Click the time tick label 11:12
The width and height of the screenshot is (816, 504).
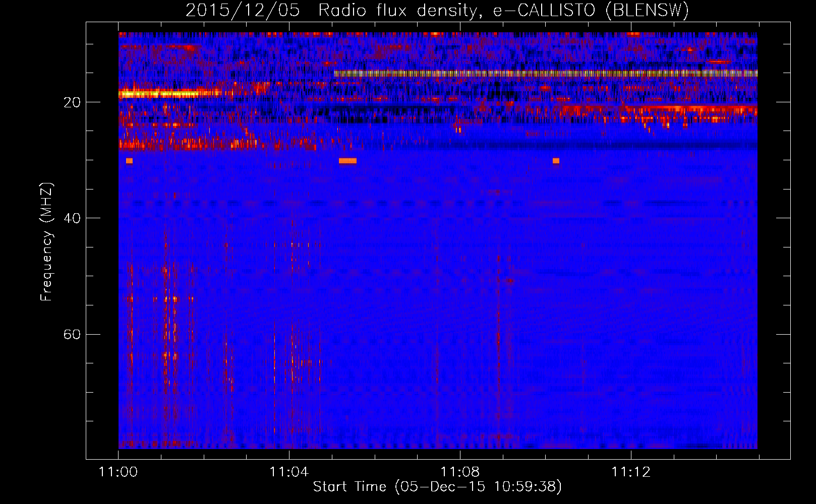coord(631,472)
